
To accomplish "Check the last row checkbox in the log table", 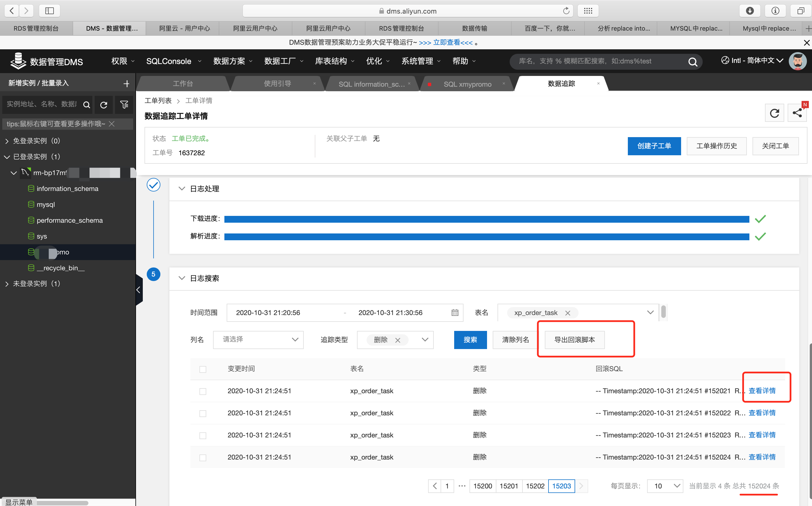I will tap(203, 457).
